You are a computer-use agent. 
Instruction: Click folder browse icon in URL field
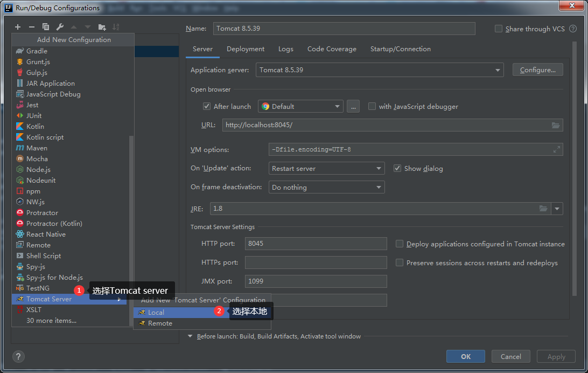click(x=555, y=125)
